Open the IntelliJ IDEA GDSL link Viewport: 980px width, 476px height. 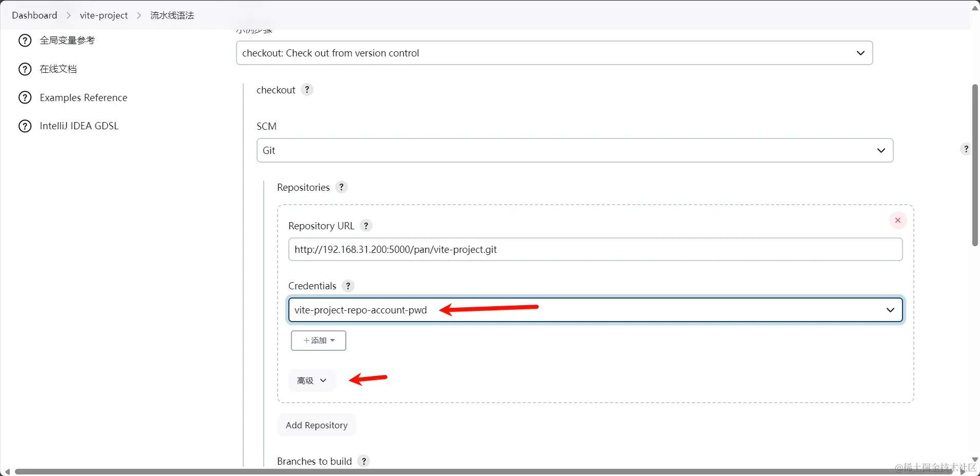(x=79, y=126)
